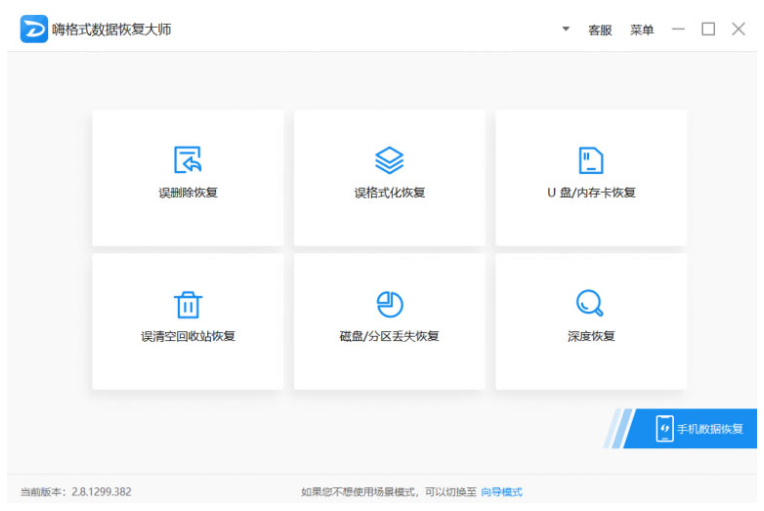Select the deep recovery magnifier icon
764x511 pixels.
pyautogui.click(x=590, y=303)
